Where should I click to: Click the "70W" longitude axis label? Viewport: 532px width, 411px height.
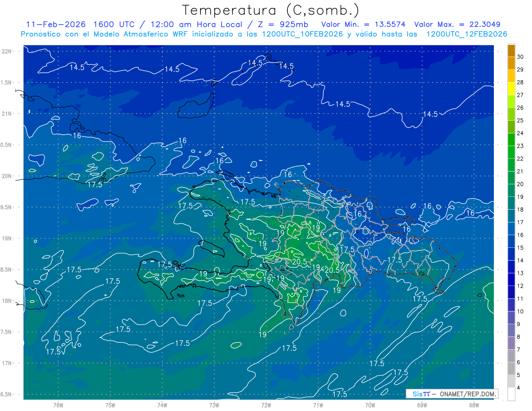370,405
